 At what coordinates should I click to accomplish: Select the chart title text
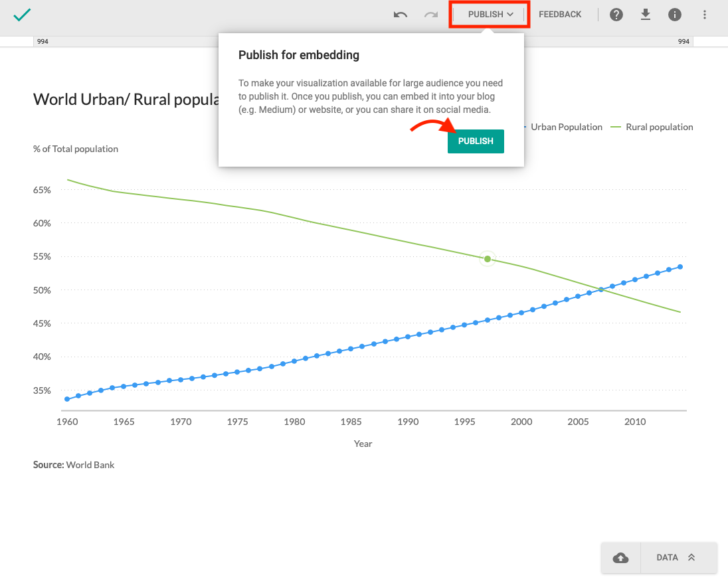click(126, 100)
